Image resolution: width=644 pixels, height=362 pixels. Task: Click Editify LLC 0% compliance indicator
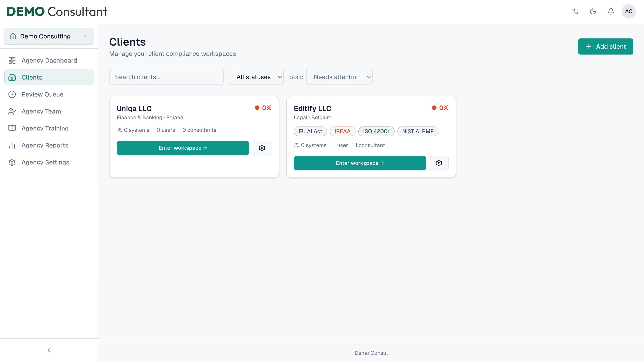tap(440, 108)
